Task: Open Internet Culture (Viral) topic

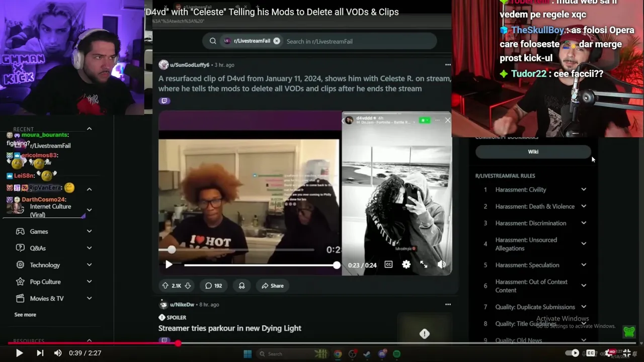Action: coord(50,211)
